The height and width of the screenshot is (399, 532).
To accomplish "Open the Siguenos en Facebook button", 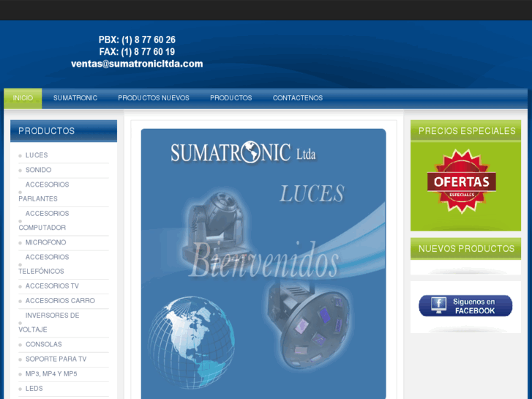I will tap(465, 305).
